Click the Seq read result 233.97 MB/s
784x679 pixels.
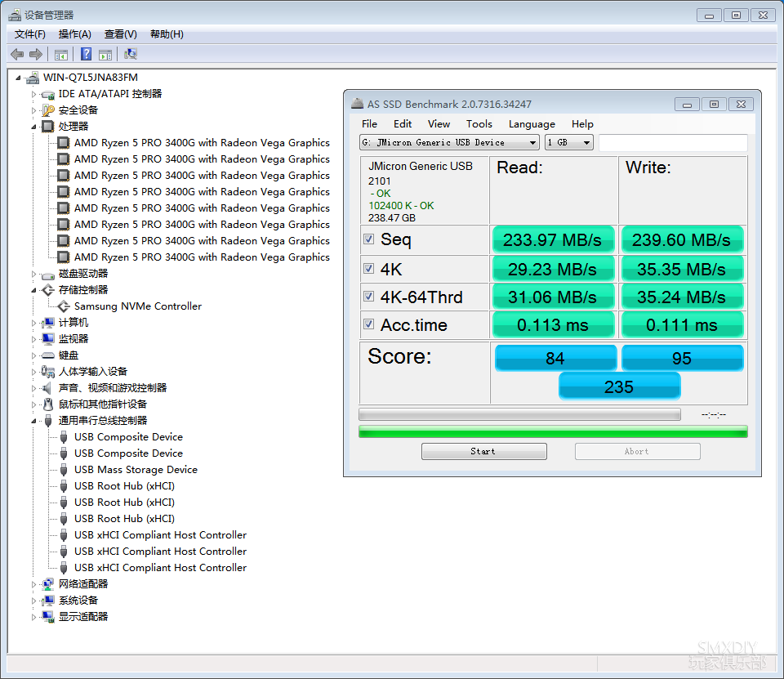[x=553, y=239]
